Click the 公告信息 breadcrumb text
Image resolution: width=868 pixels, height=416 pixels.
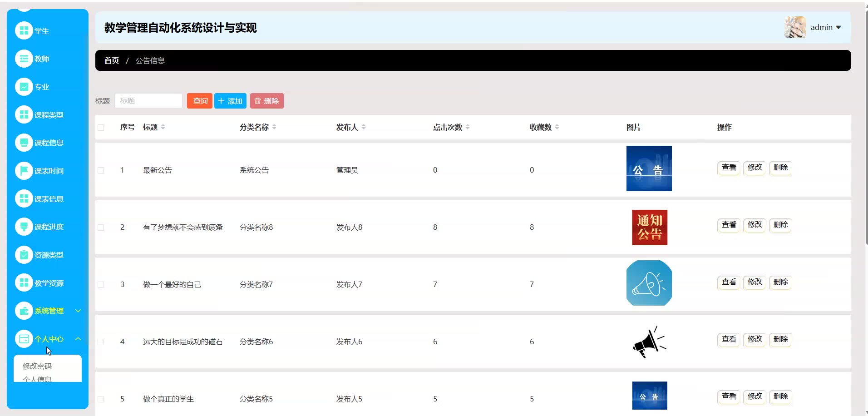[150, 60]
